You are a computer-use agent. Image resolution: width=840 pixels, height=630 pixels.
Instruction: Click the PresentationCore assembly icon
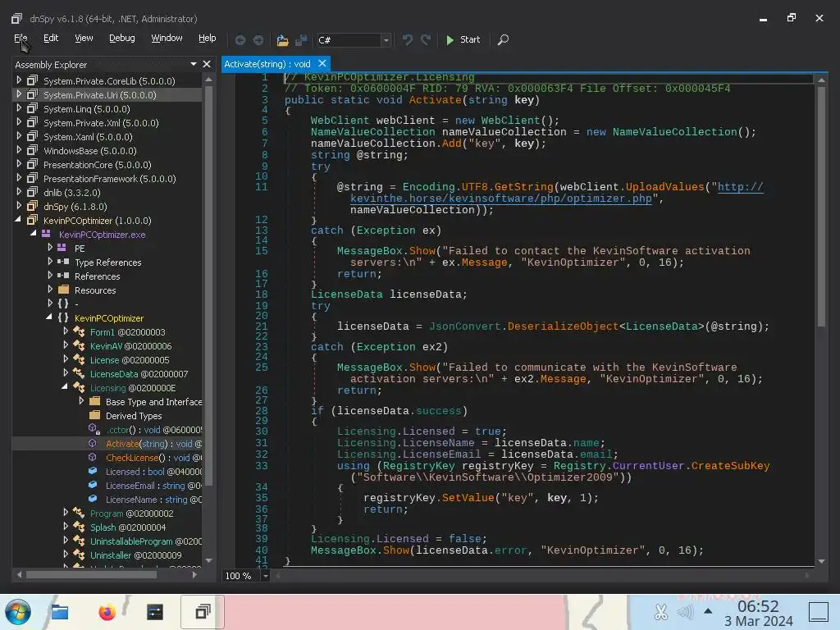point(32,164)
